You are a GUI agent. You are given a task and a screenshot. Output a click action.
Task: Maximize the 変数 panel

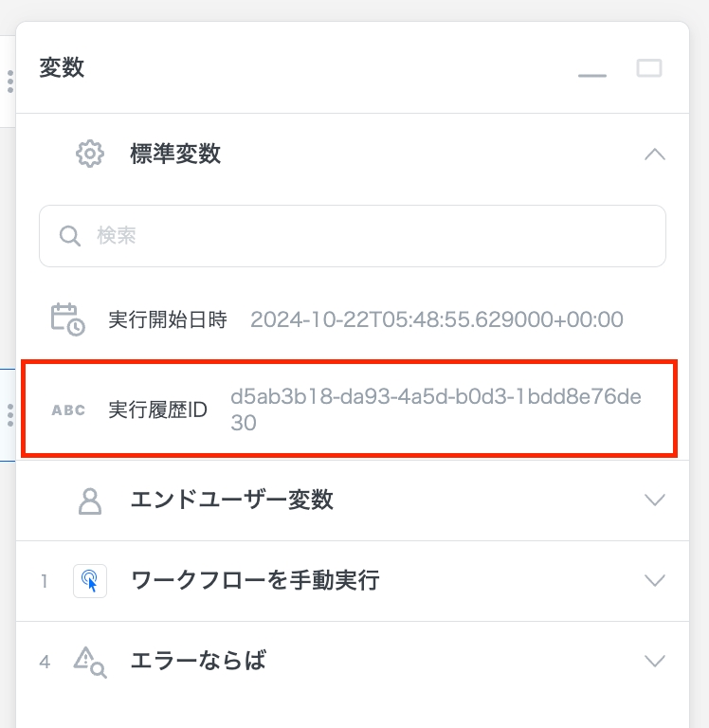point(649,68)
